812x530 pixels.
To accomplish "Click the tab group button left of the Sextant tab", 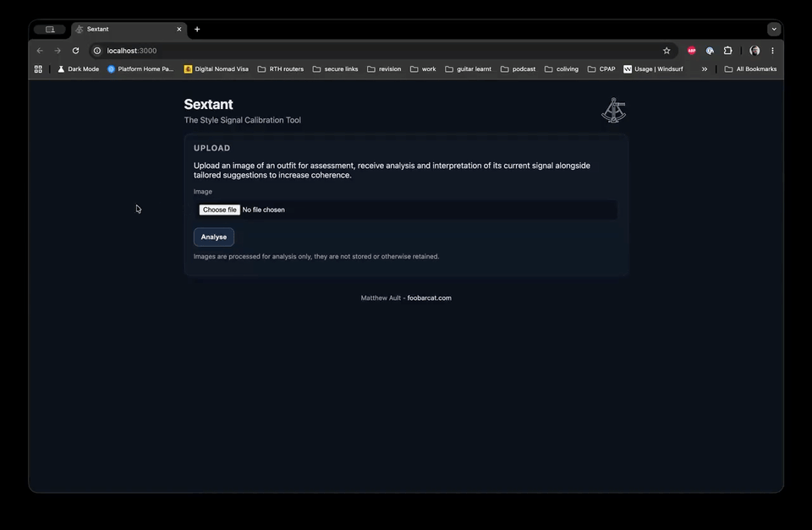I will pos(50,30).
